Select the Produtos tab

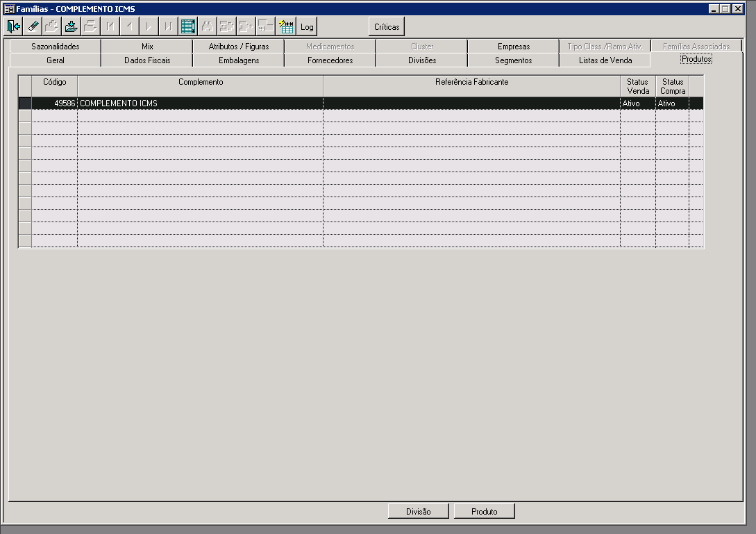coord(696,59)
